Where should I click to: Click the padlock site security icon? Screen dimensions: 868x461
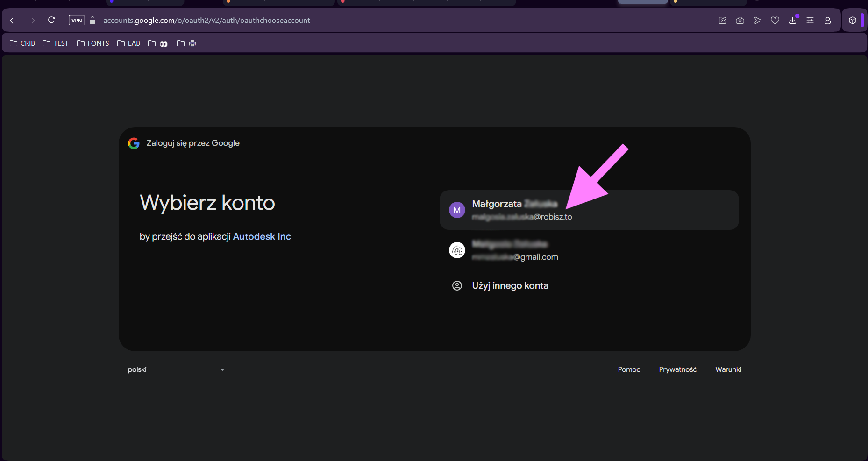[x=92, y=21]
